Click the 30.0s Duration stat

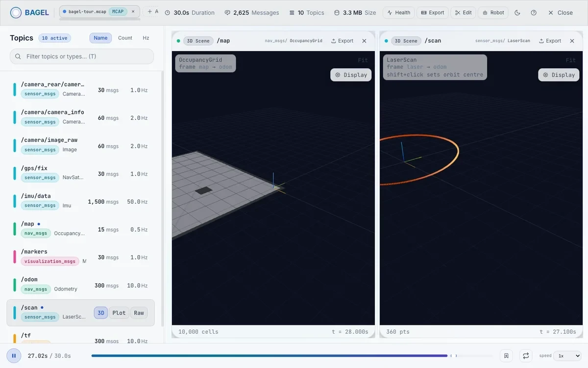[x=189, y=13]
